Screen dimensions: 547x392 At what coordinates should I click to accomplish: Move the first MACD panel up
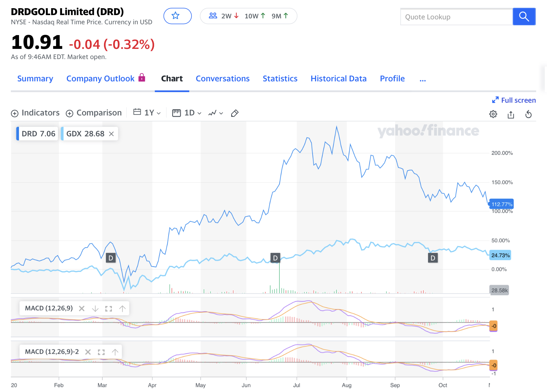coord(122,308)
